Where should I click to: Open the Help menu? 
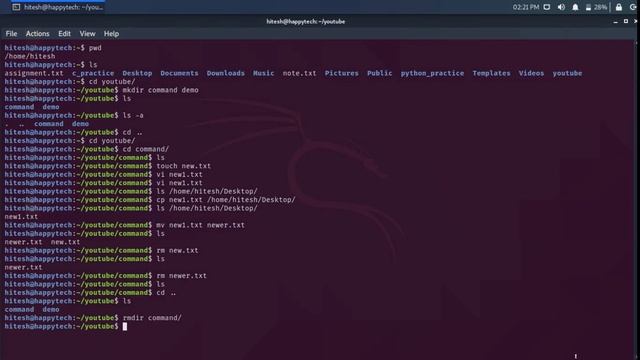111,34
